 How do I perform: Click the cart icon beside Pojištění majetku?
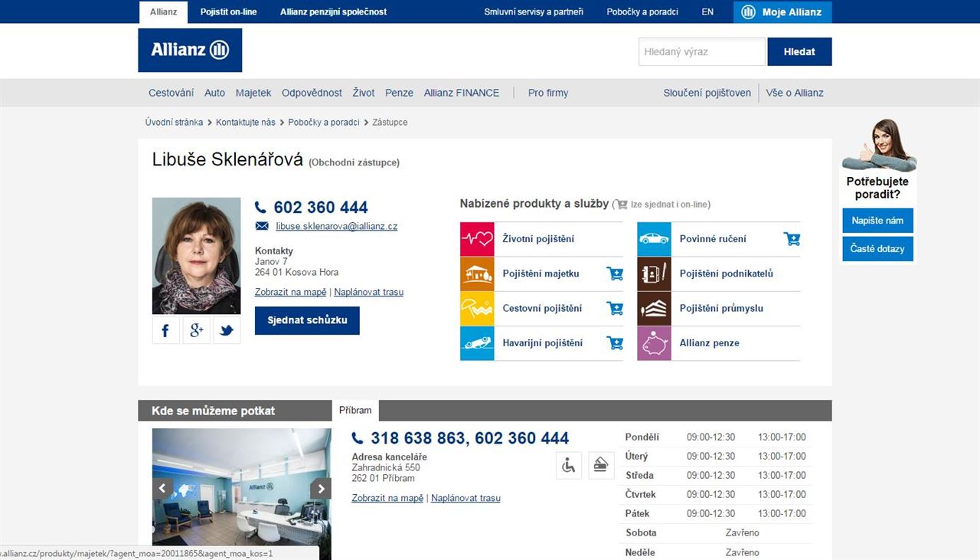click(615, 273)
